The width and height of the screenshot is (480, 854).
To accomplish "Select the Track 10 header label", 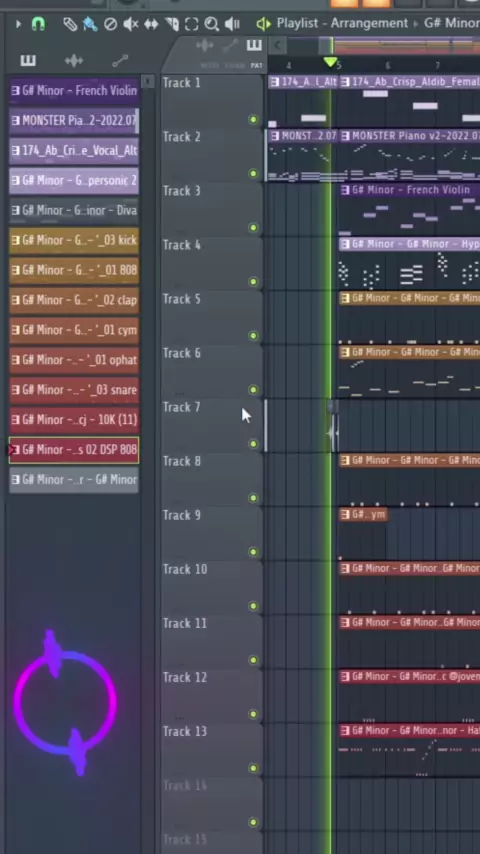I will [185, 570].
